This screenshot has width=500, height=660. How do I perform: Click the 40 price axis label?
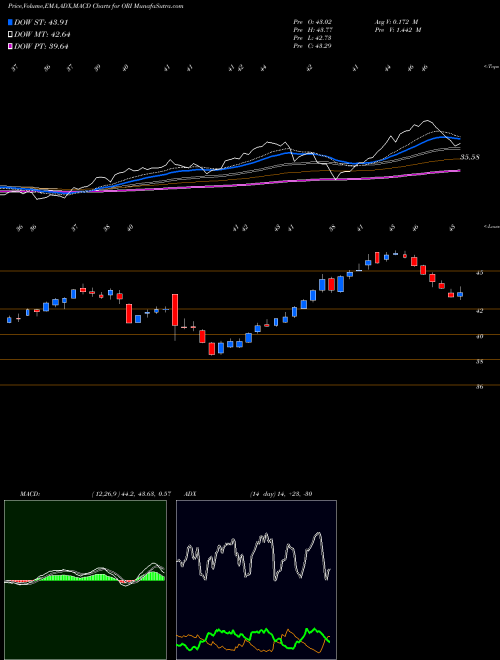(x=479, y=336)
